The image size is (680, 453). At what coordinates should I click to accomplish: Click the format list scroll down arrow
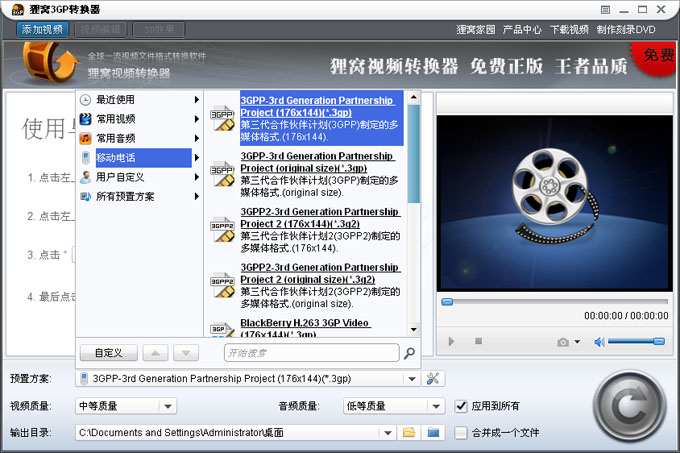pos(414,330)
